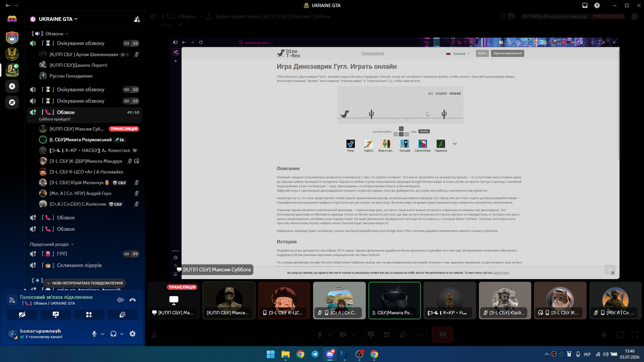Viewport: 644px width, 362px height.
Task: Jump to new unread messages banner
Action: click(x=84, y=283)
